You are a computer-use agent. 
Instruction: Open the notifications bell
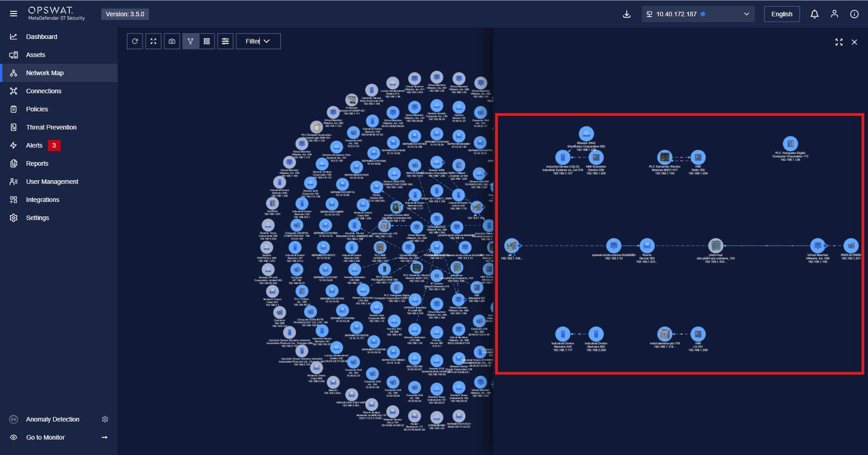coord(815,14)
